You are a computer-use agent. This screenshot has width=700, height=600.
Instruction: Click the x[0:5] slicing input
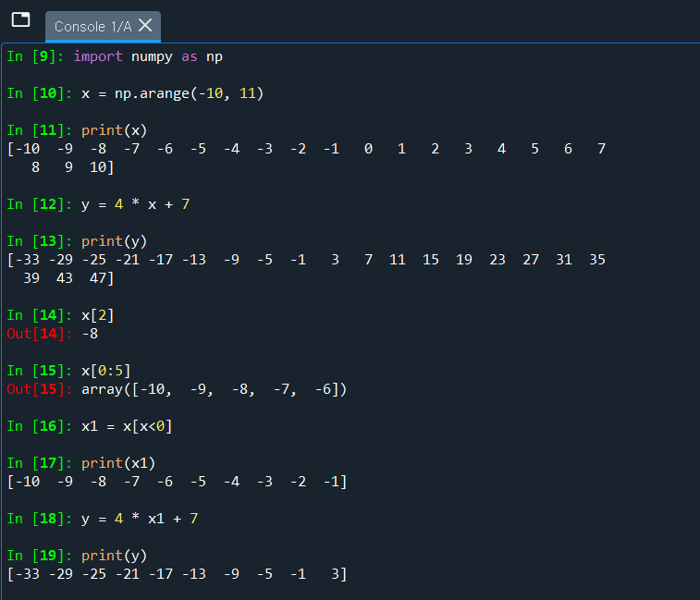coord(105,371)
